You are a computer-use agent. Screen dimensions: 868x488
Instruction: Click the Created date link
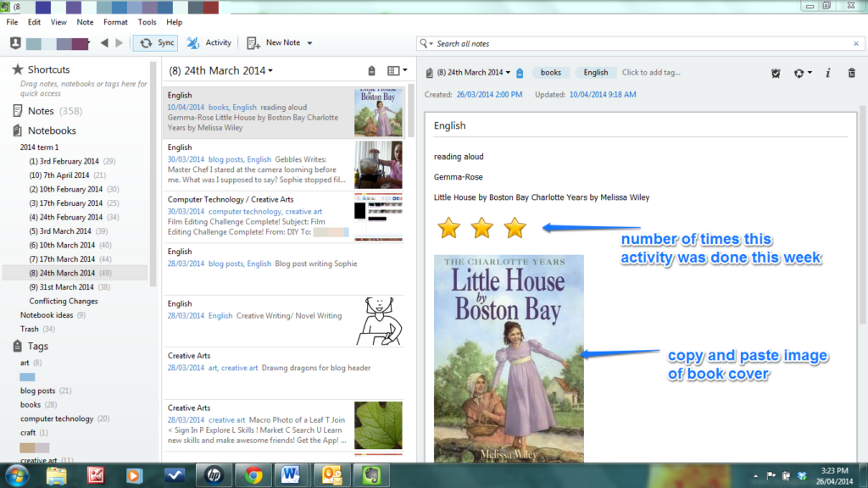pyautogui.click(x=489, y=94)
